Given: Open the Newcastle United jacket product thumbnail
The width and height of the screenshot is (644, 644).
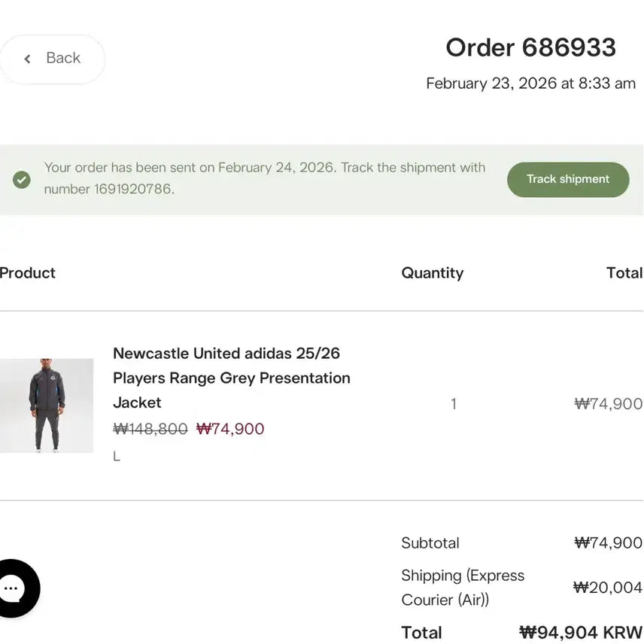Looking at the screenshot, I should coord(47,406).
